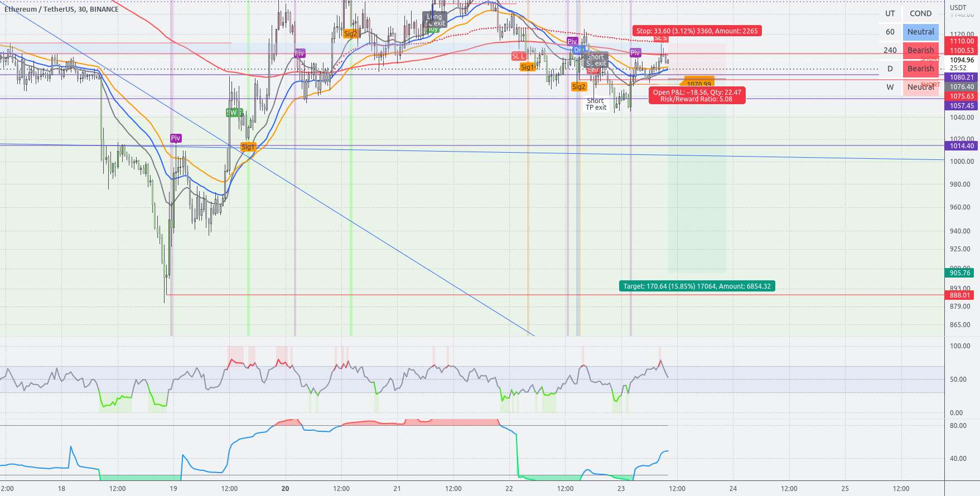Click the Long SL exit signal label

[x=435, y=20]
